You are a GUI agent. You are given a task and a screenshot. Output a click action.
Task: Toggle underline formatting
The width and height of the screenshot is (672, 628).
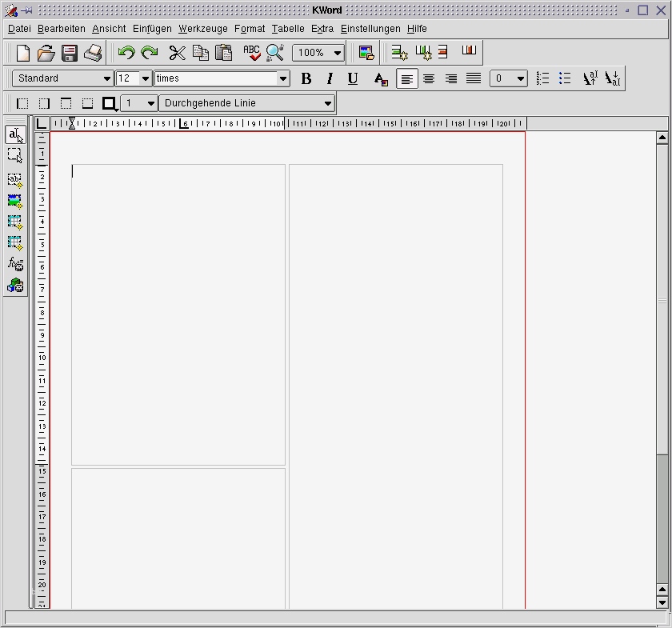point(352,79)
